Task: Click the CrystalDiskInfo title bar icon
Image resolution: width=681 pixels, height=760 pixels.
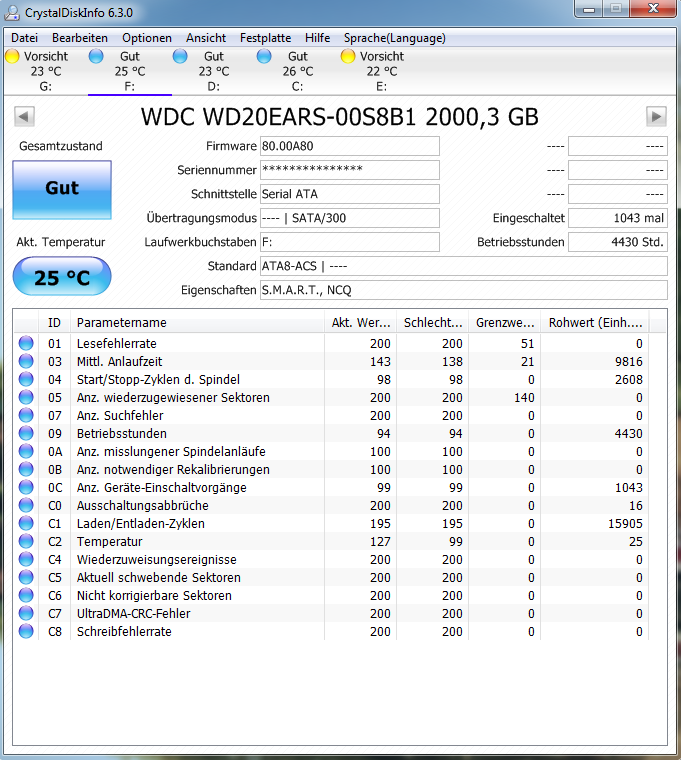Action: click(x=12, y=13)
